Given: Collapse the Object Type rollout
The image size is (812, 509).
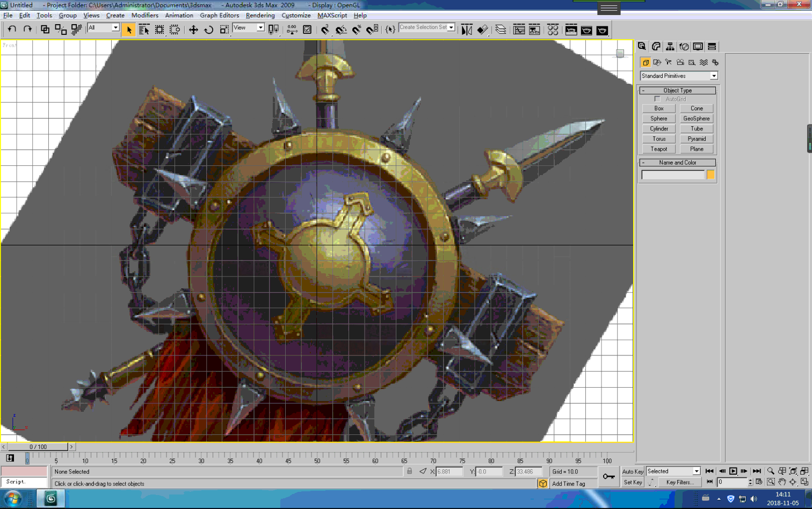Looking at the screenshot, I should [x=678, y=90].
